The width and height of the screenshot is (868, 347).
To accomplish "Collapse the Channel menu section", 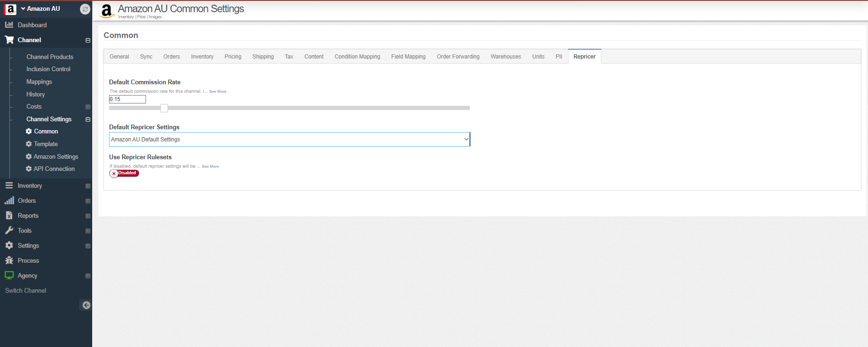I will (x=88, y=40).
